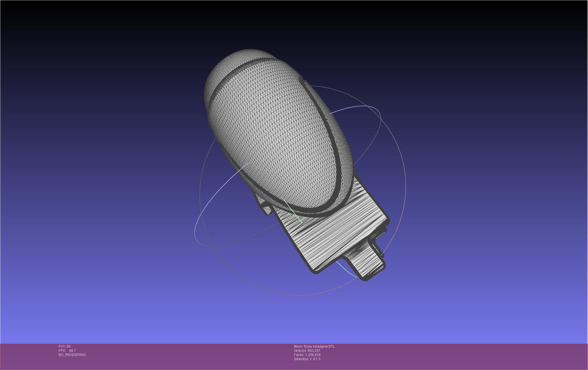Click the purple info bar empty area
Viewport: 588px width, 370px height.
[x=449, y=356]
